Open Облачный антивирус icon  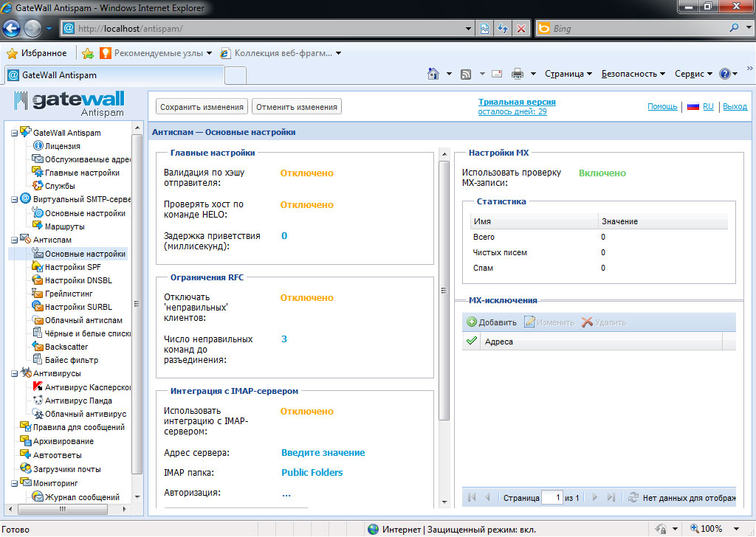point(38,414)
